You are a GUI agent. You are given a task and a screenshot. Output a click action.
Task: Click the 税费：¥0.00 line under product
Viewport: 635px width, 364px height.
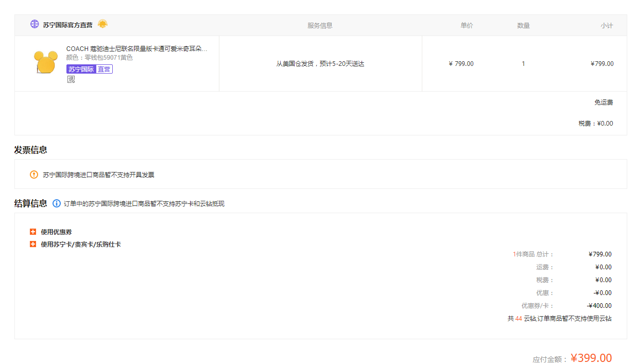coord(596,124)
